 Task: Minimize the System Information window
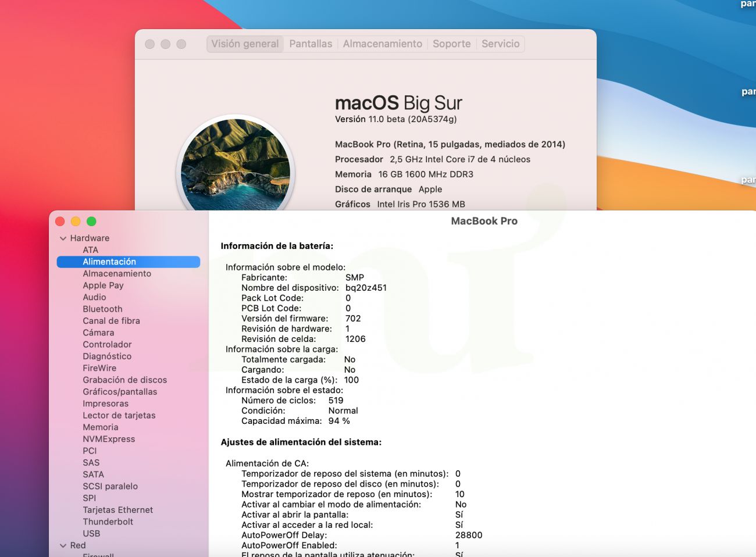tap(76, 222)
